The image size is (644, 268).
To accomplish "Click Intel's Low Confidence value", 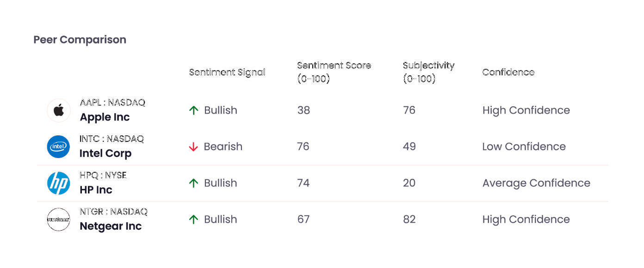I will click(524, 147).
